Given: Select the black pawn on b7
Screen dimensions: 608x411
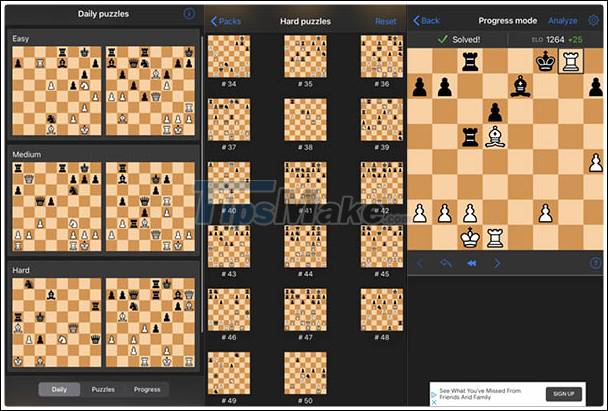Looking at the screenshot, I should (x=445, y=86).
